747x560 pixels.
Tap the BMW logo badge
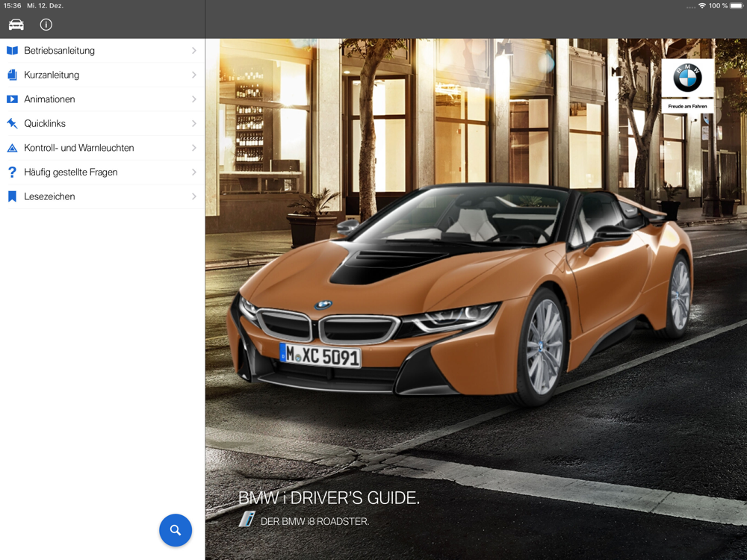point(687,86)
